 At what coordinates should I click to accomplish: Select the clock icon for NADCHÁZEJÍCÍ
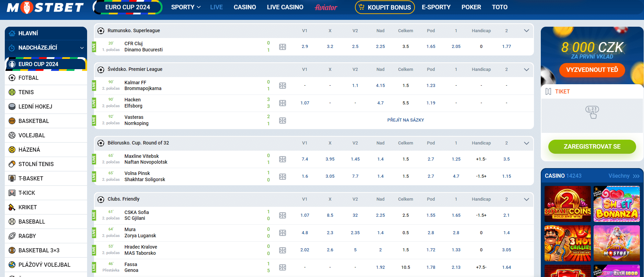pos(12,48)
